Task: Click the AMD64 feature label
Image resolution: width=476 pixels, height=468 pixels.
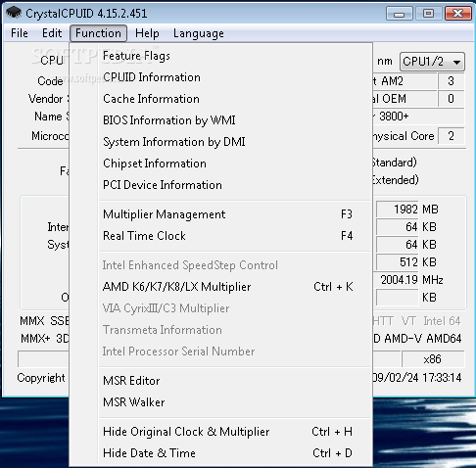Action: pyautogui.click(x=444, y=339)
